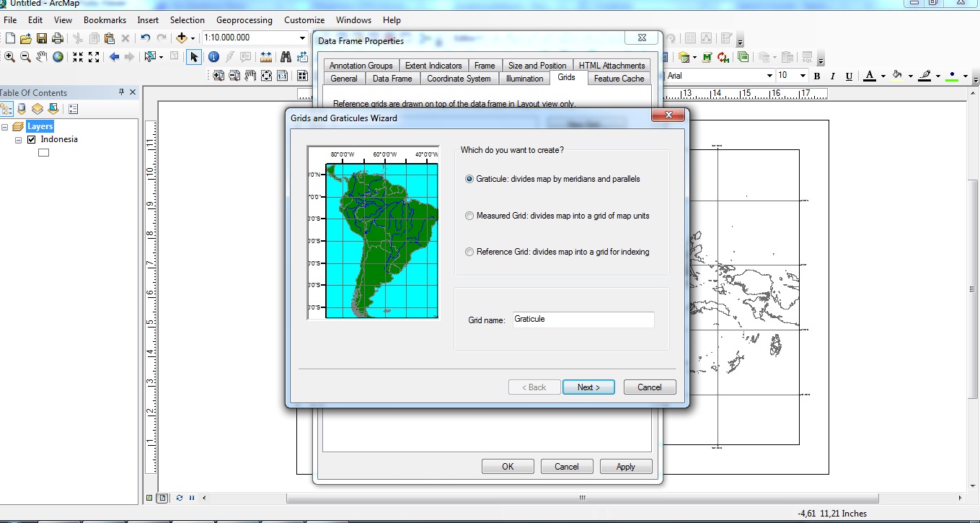The image size is (980, 523).
Task: Activate the Select Elements black arrow tool
Action: pyautogui.click(x=194, y=57)
